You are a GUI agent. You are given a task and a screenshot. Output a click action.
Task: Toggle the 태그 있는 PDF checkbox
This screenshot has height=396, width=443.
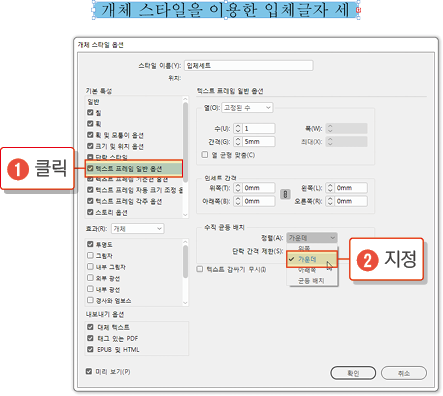pos(90,338)
